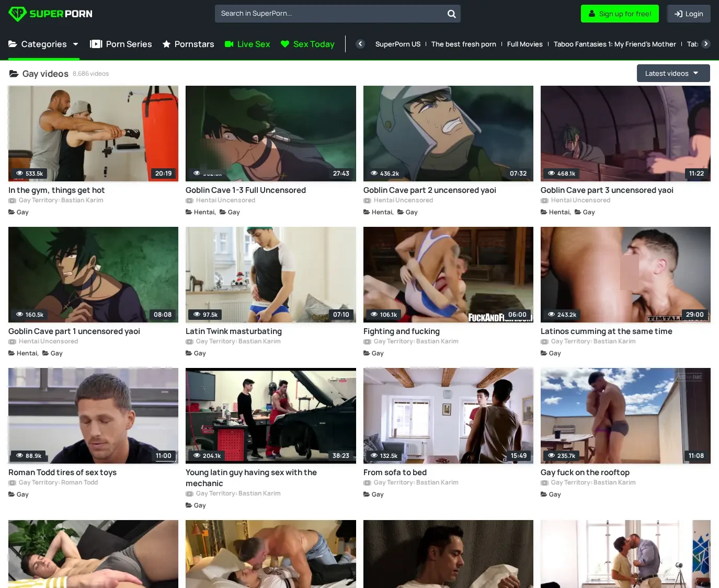The width and height of the screenshot is (719, 588).
Task: Click the 8,686 videos count text
Action: coord(91,74)
